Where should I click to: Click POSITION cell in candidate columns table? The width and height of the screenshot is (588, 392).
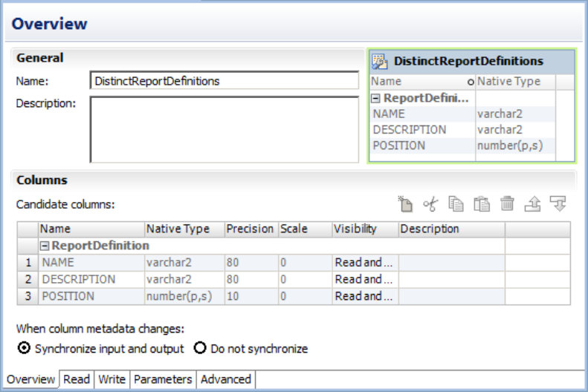click(x=91, y=296)
